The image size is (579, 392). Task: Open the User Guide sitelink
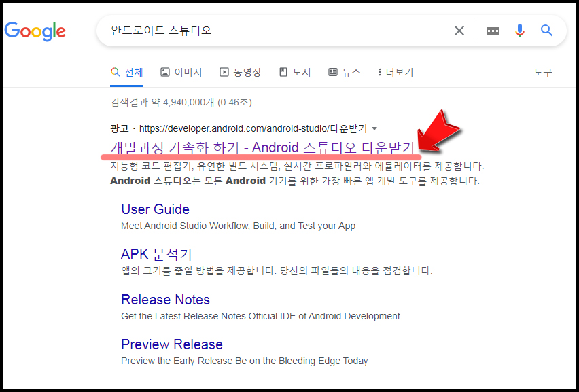click(x=155, y=209)
